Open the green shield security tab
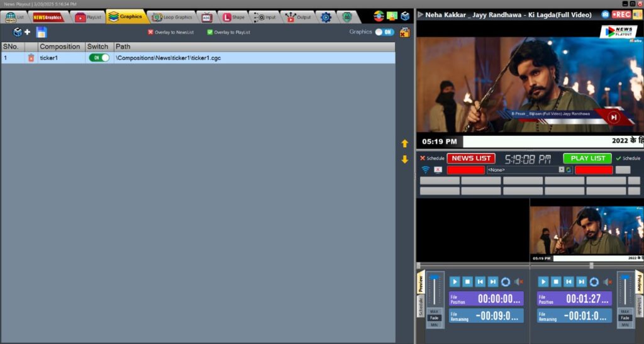 347,17
